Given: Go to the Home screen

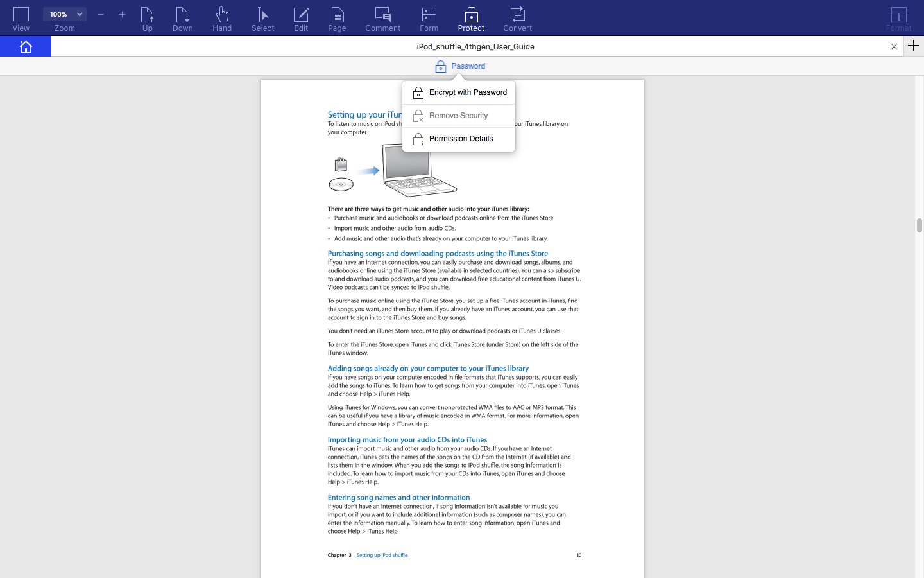Looking at the screenshot, I should click(26, 46).
